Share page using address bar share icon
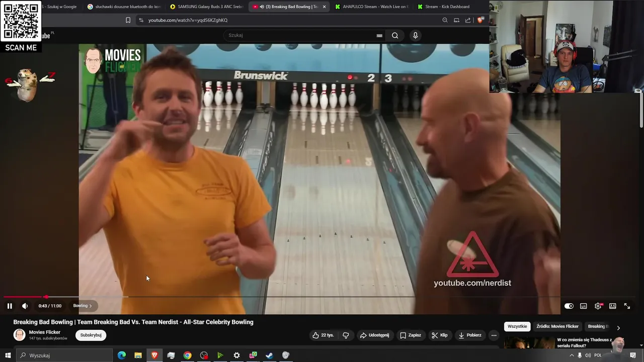644x362 pixels. [468, 20]
